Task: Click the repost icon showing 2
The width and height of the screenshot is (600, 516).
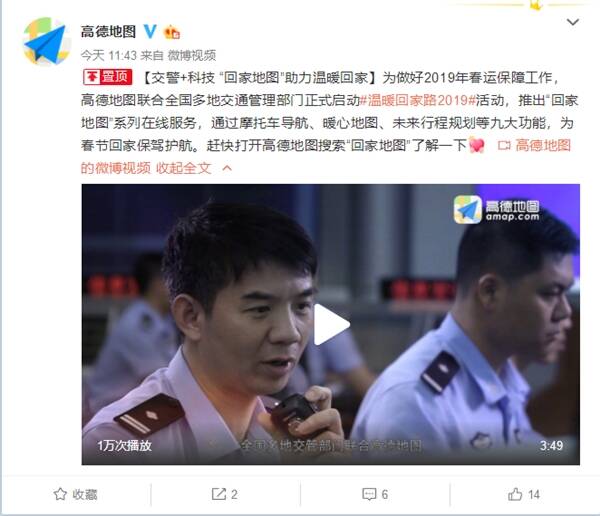Action: pos(219,494)
